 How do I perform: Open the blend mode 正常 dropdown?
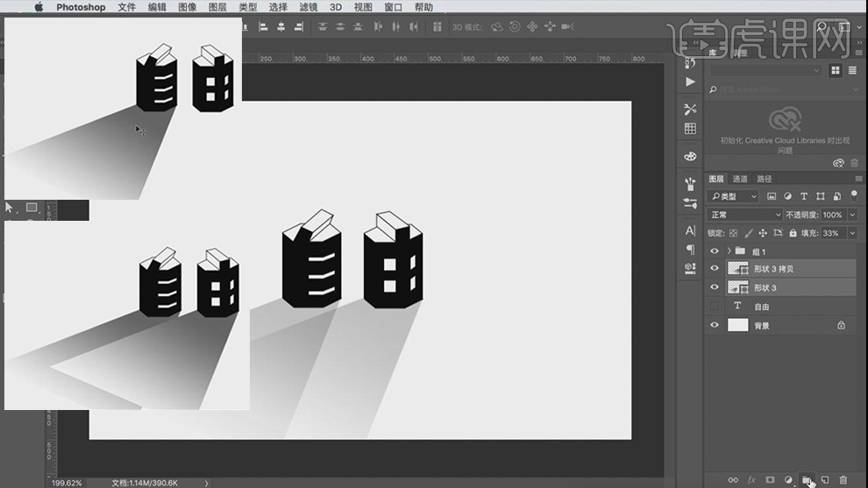click(x=745, y=215)
